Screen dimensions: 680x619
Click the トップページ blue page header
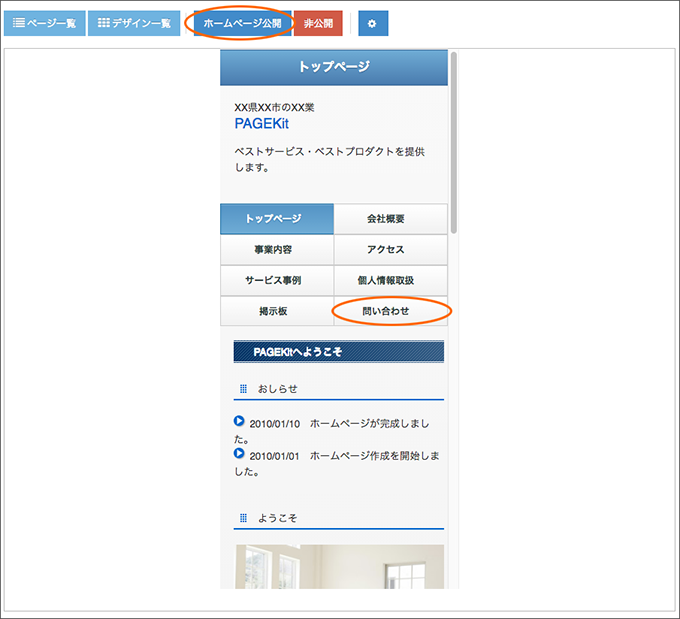click(334, 67)
